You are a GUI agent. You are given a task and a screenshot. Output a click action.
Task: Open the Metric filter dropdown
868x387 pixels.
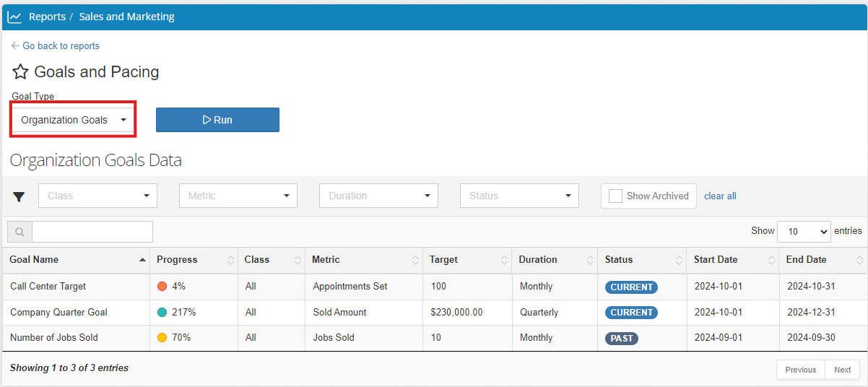238,196
